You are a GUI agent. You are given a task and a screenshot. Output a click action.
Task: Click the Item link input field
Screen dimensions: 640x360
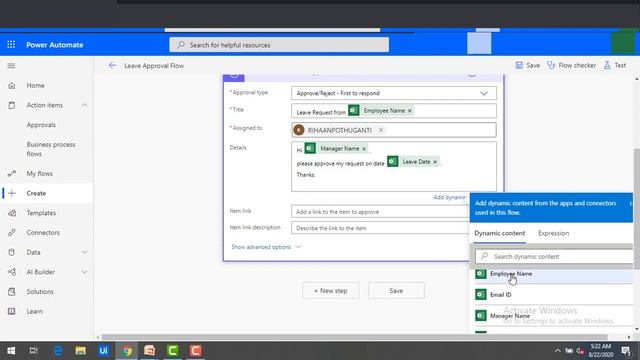click(380, 211)
